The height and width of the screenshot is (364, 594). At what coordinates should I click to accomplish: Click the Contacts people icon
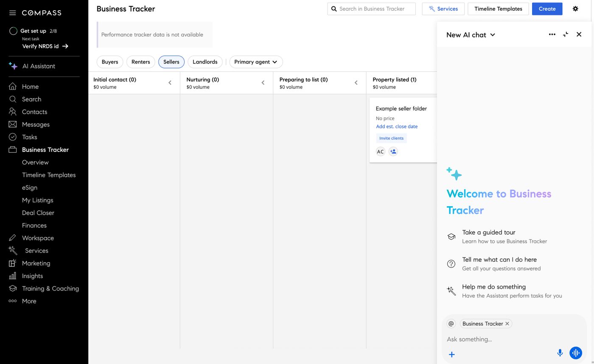tap(13, 112)
